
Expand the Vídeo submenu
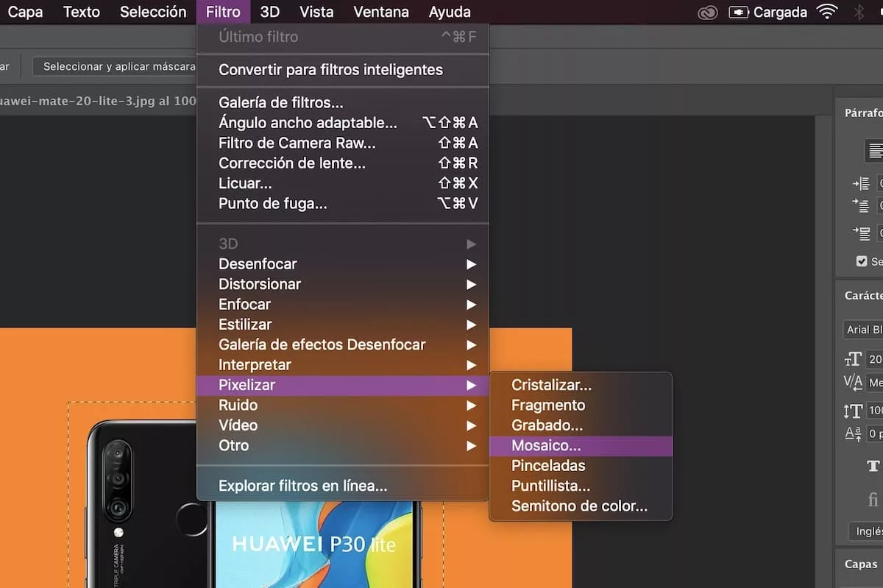pos(343,425)
